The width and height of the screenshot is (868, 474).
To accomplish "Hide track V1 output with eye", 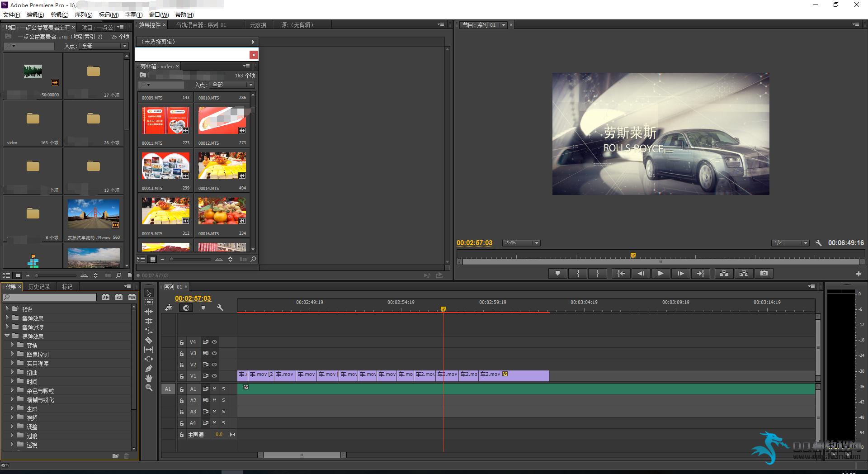I will [214, 376].
